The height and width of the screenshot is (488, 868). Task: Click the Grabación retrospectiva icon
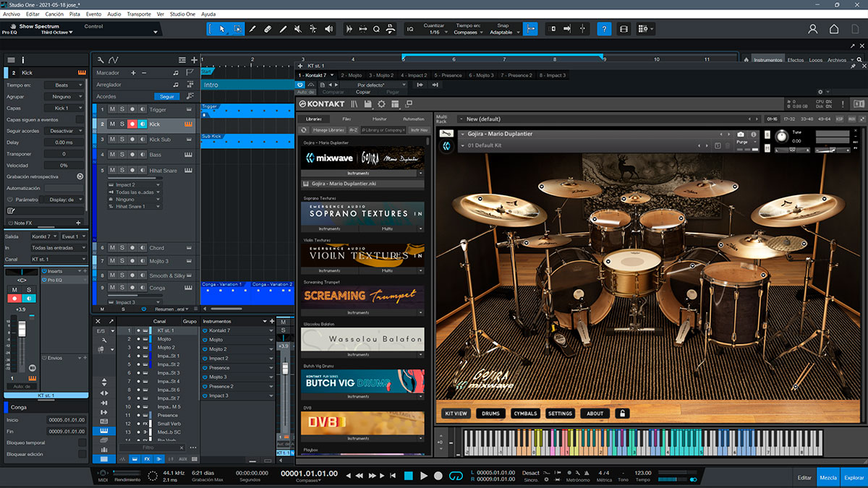80,176
